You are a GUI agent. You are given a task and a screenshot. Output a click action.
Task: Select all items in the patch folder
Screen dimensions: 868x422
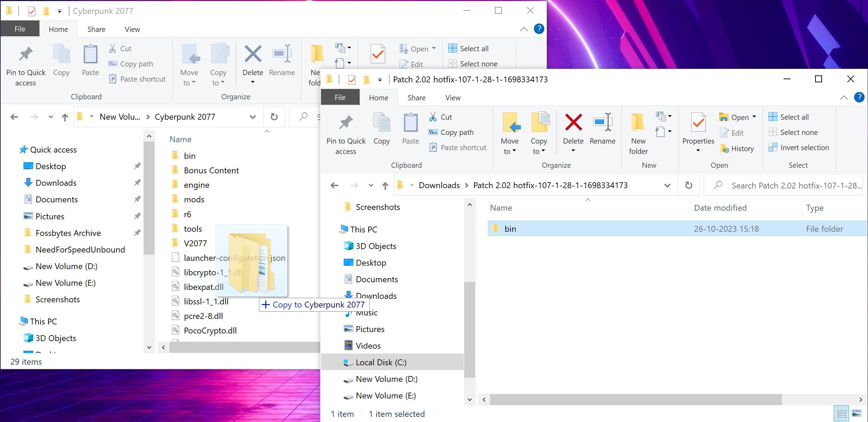coord(794,117)
